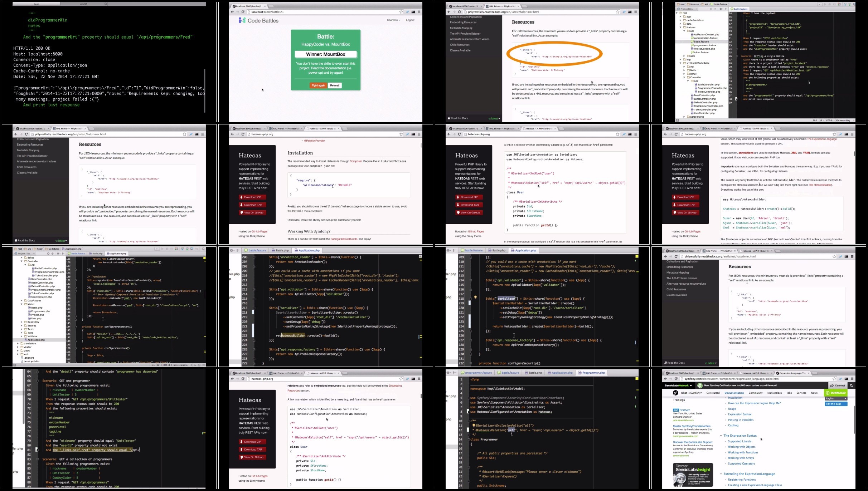
Task: Click the lightbulb icon beside the Hateoas\Relation line in Programmer.php
Action: [474, 426]
